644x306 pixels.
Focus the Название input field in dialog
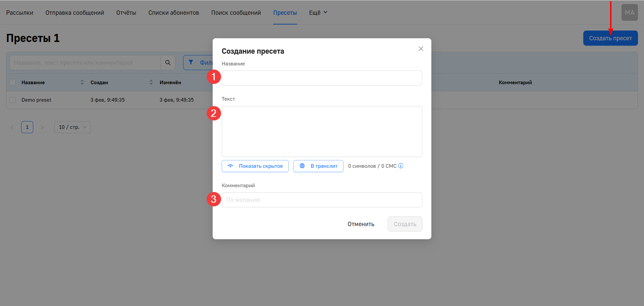point(322,78)
